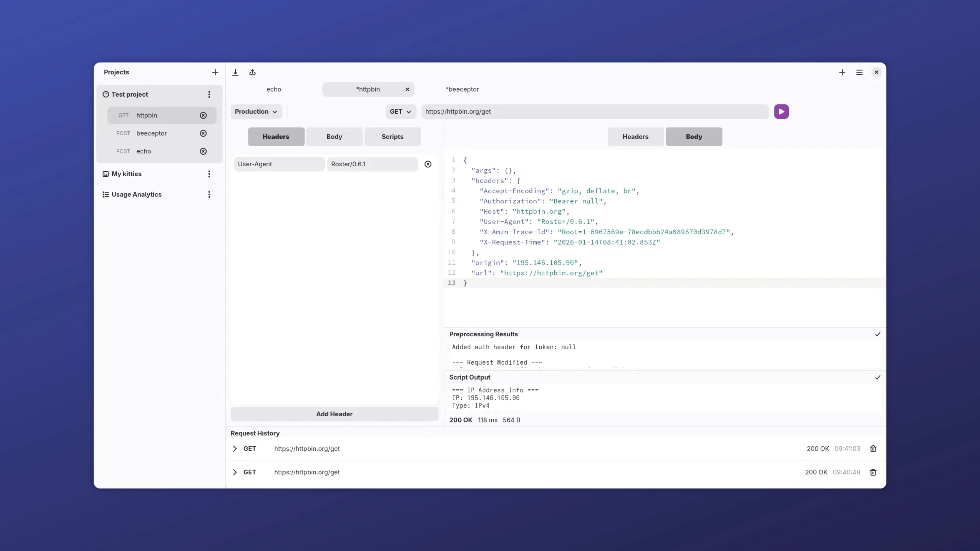980x551 pixels.
Task: Click the export share icon next to import
Action: coord(252,72)
